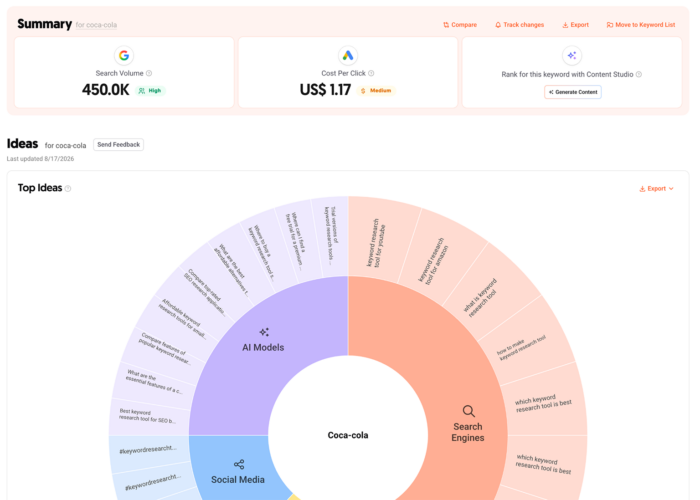Click the Social Media share icon
700x500 pixels.
click(x=239, y=464)
